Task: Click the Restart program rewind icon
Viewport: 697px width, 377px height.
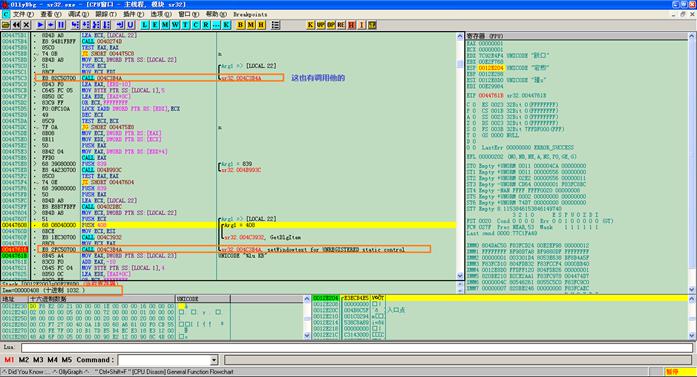Action: (16, 25)
